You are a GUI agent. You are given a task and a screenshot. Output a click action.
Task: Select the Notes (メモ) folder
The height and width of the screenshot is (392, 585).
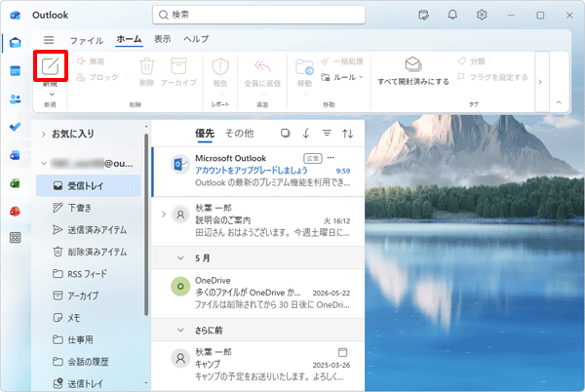click(x=89, y=318)
